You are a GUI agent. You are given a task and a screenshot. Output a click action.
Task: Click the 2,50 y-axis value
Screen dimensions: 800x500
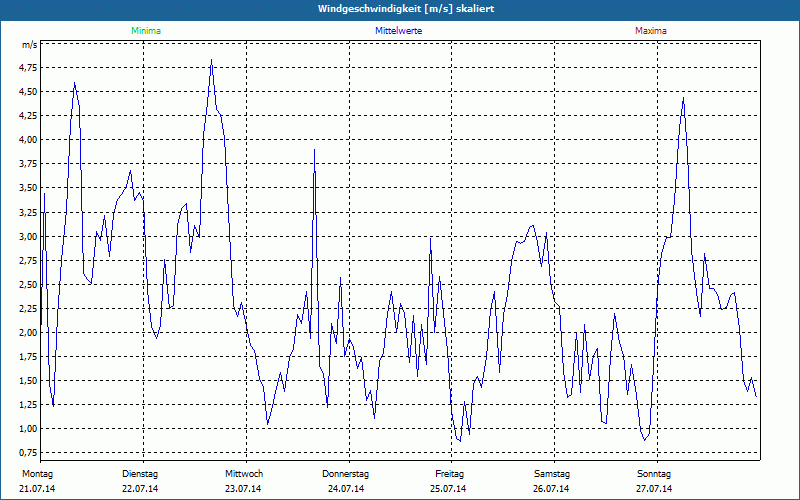click(x=29, y=284)
